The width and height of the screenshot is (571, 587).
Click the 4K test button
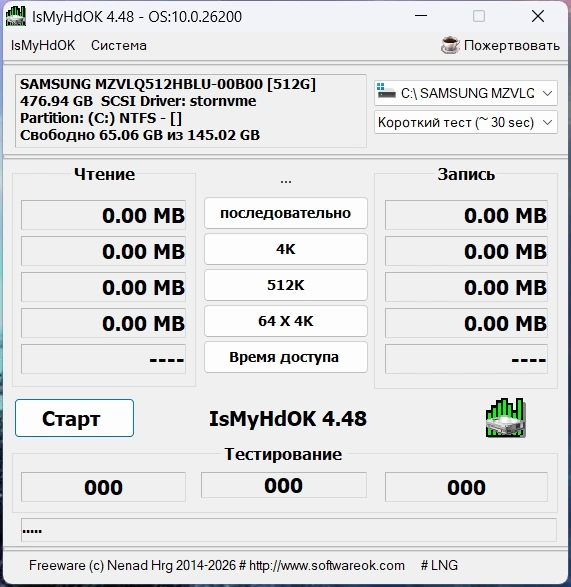click(x=286, y=249)
